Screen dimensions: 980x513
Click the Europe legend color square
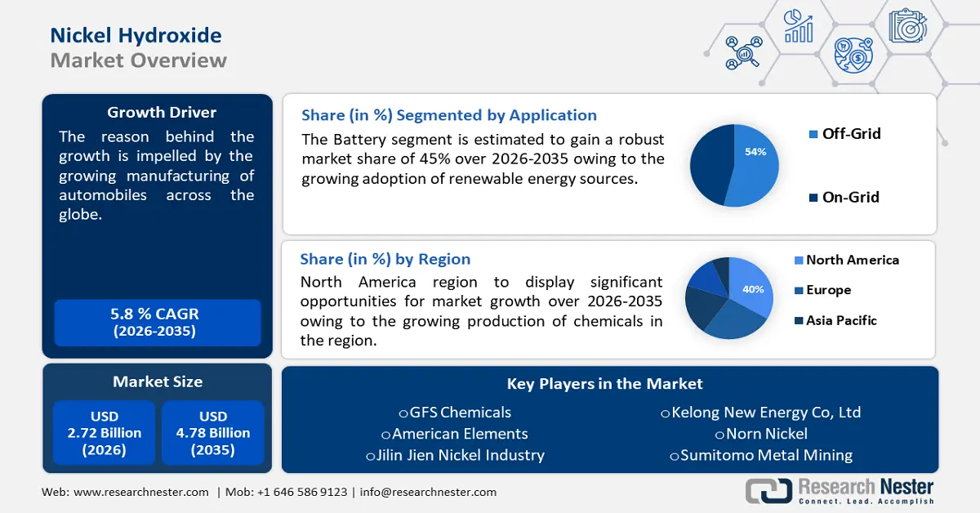[798, 291]
